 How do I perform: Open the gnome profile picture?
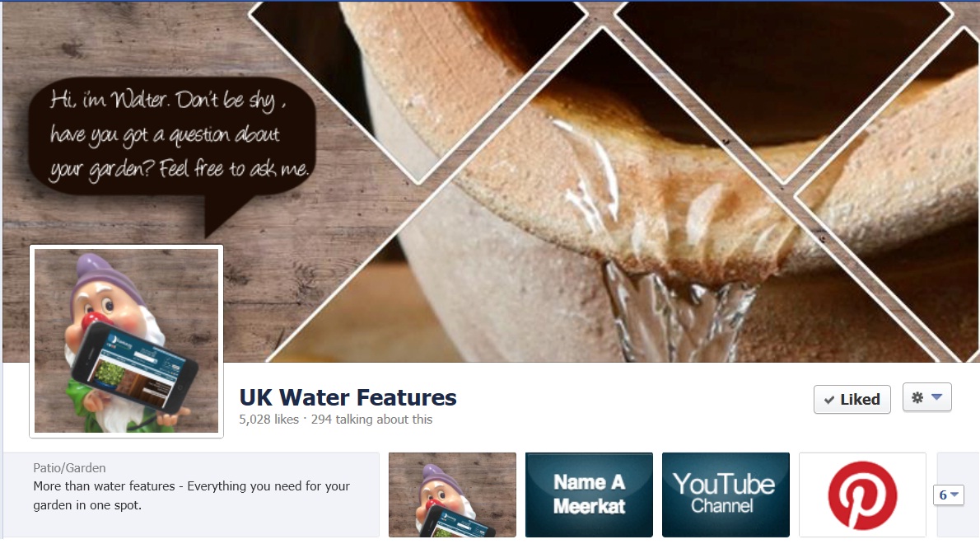point(126,340)
